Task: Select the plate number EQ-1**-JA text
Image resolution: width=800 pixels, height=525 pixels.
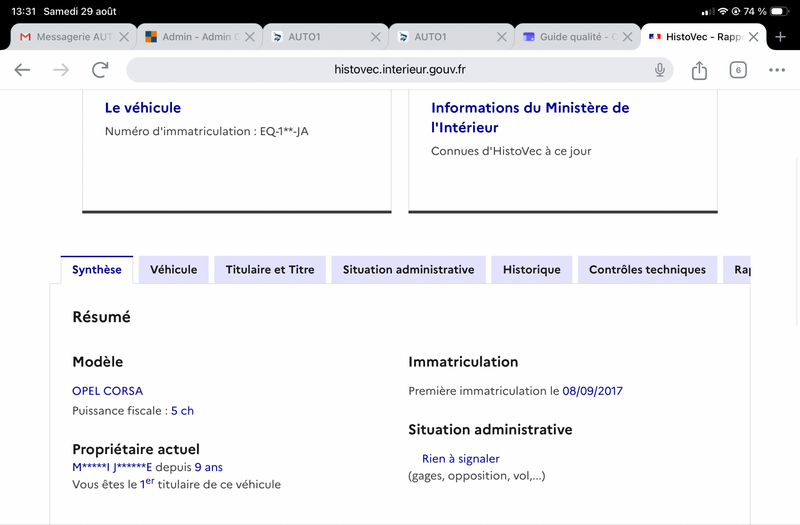Action: pyautogui.click(x=284, y=131)
